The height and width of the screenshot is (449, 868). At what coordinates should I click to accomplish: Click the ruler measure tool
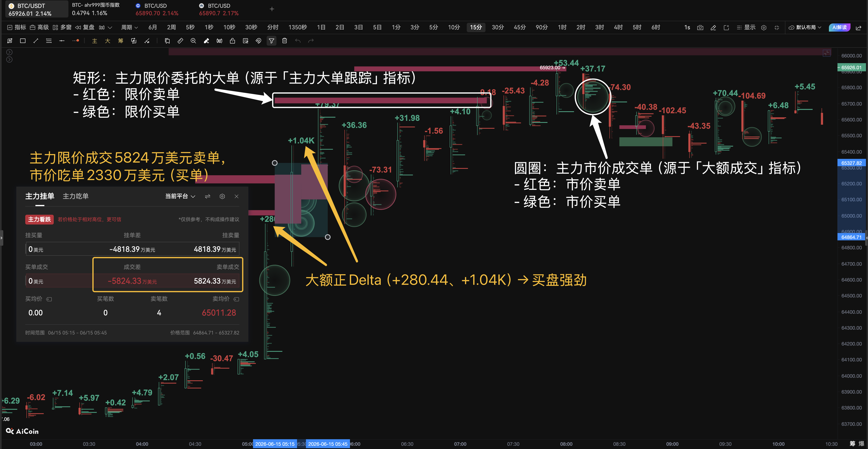point(180,41)
